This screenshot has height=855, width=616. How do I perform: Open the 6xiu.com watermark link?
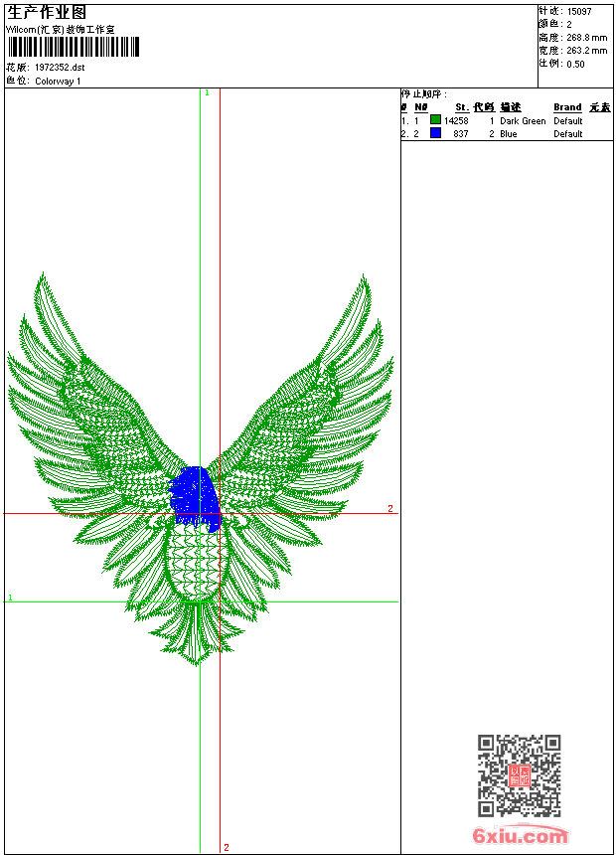520,836
